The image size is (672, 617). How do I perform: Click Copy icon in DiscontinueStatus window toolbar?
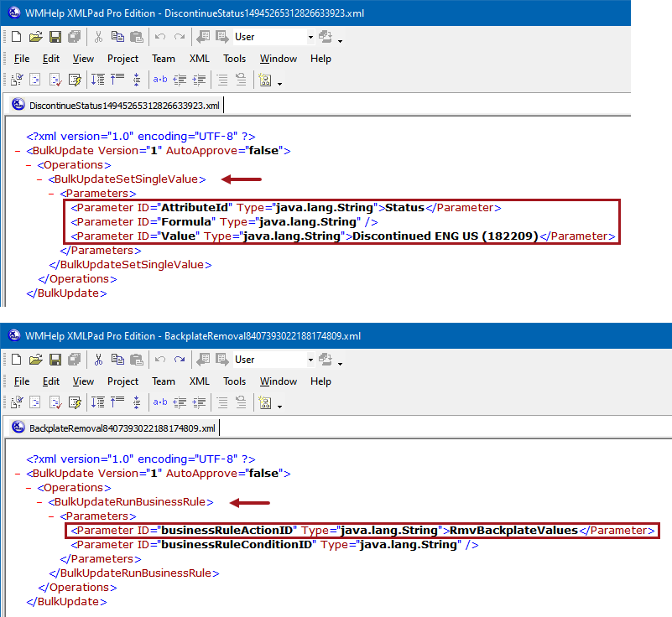tap(117, 37)
